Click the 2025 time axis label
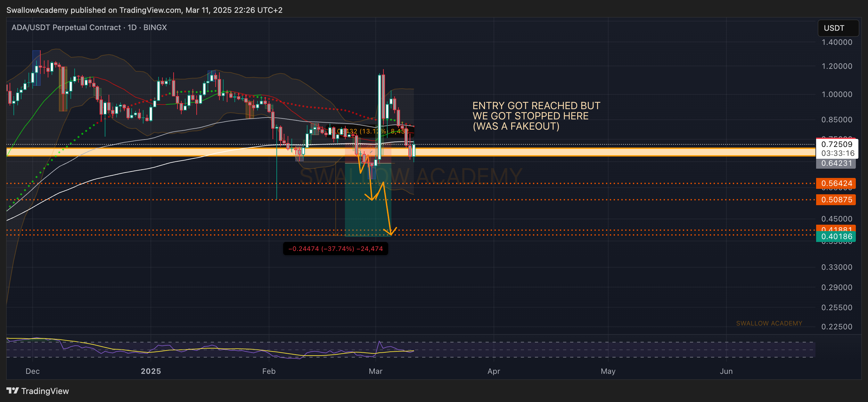The width and height of the screenshot is (868, 402). point(151,371)
